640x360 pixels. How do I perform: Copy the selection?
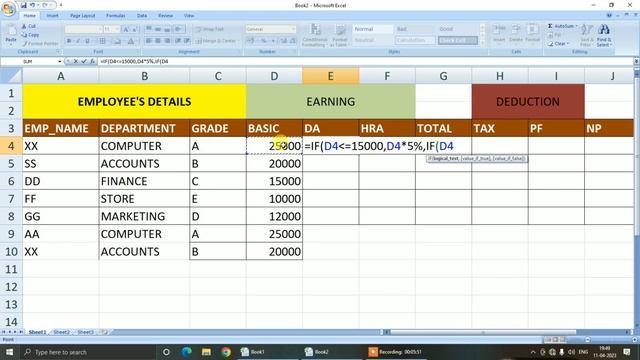[x=30, y=35]
